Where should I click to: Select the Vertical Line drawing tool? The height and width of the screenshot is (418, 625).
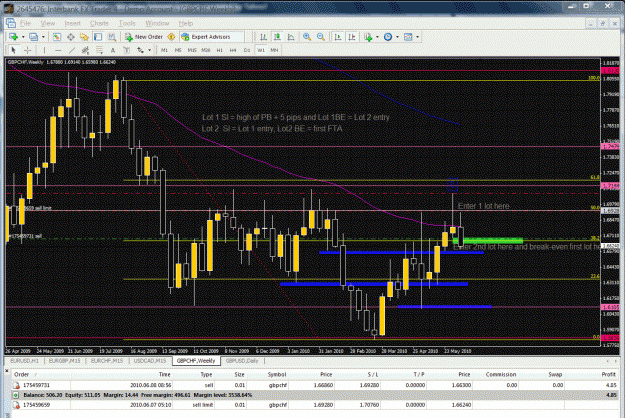point(44,50)
